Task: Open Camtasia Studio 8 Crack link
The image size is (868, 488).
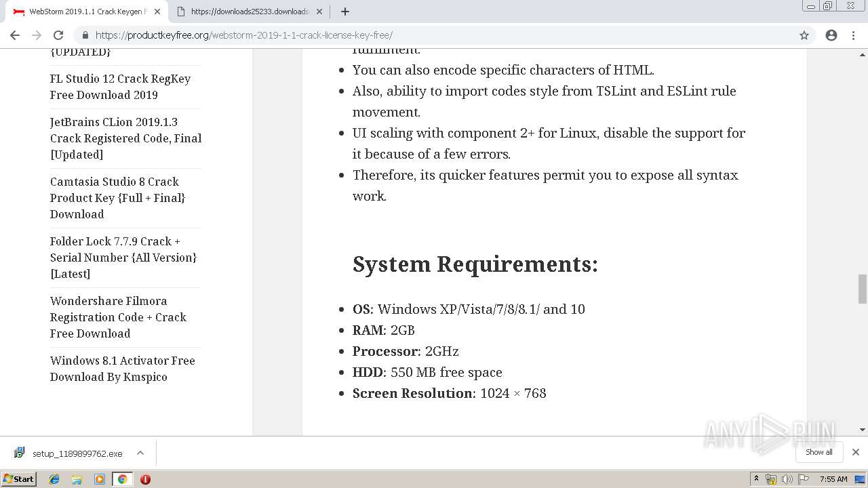Action: [117, 198]
